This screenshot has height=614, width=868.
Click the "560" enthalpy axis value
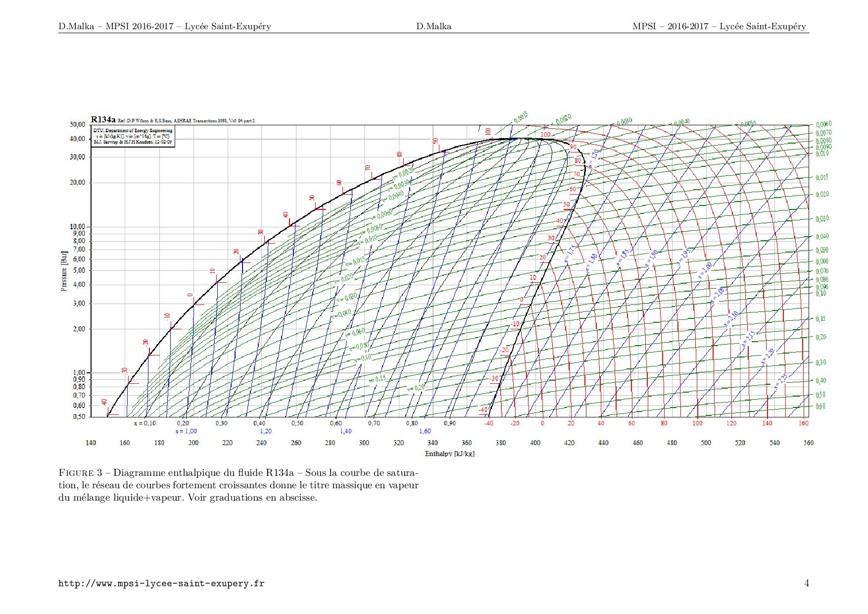click(x=808, y=443)
